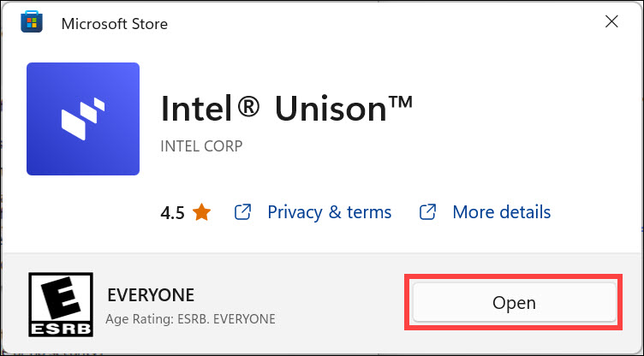Click empty title bar space before close button
The width and height of the screenshot is (644, 356).
(385, 23)
